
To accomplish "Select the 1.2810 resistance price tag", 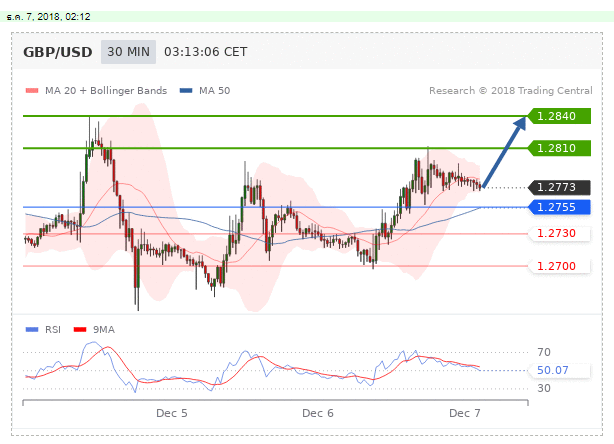I will (x=559, y=148).
